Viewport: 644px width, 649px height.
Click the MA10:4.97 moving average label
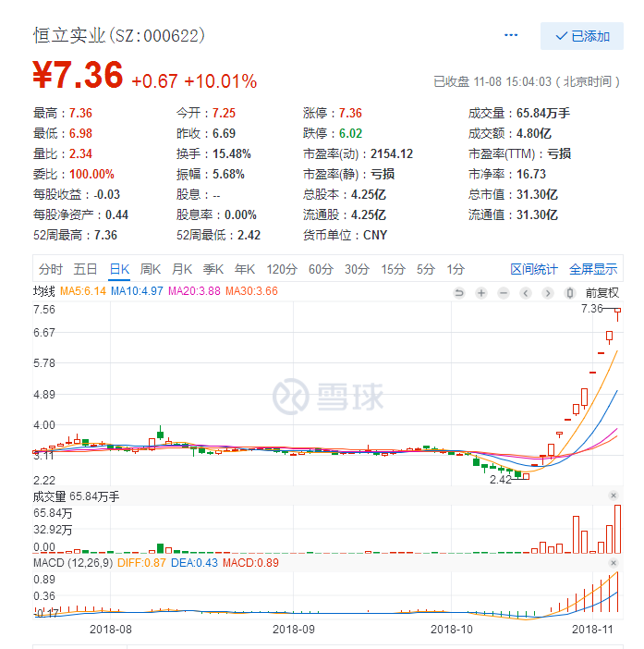point(137,291)
